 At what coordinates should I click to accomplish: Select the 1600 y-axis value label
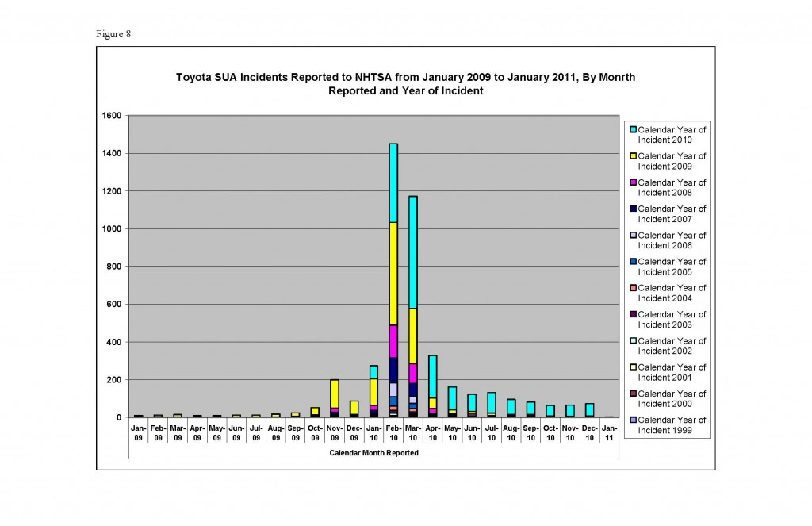point(111,116)
